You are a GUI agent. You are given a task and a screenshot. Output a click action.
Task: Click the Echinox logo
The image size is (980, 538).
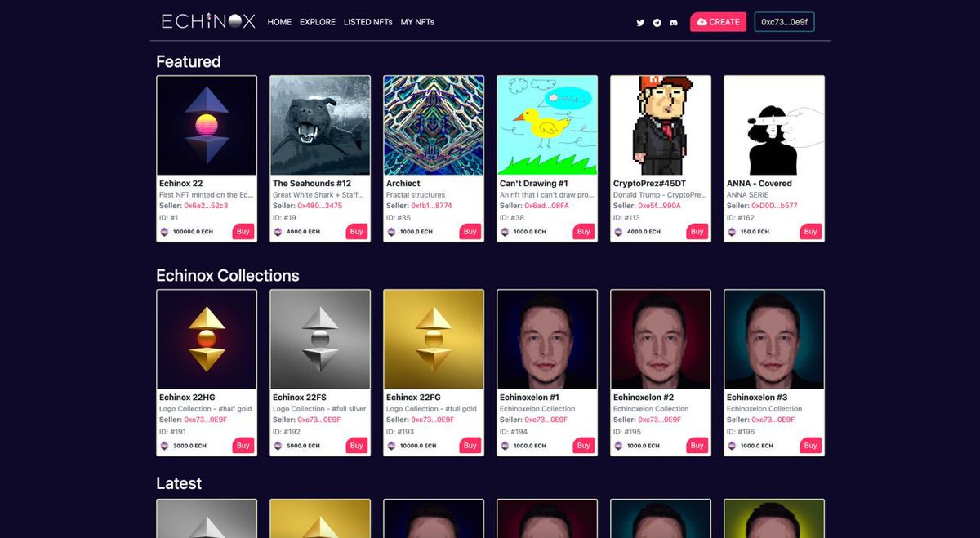[x=208, y=21]
